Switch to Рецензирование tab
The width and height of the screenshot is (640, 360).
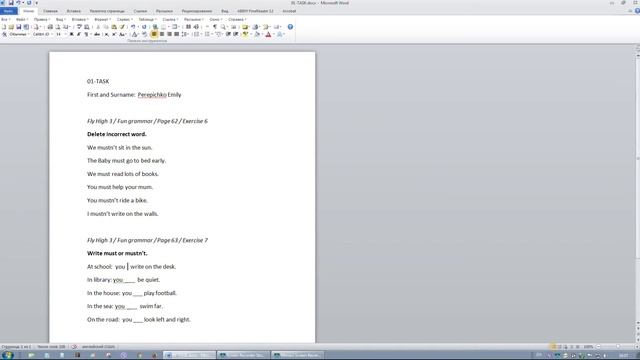point(197,11)
